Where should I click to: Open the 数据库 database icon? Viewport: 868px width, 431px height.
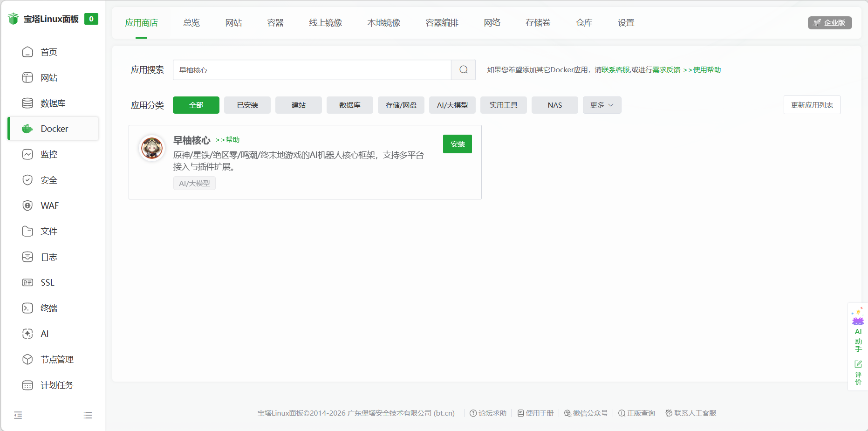pos(27,103)
